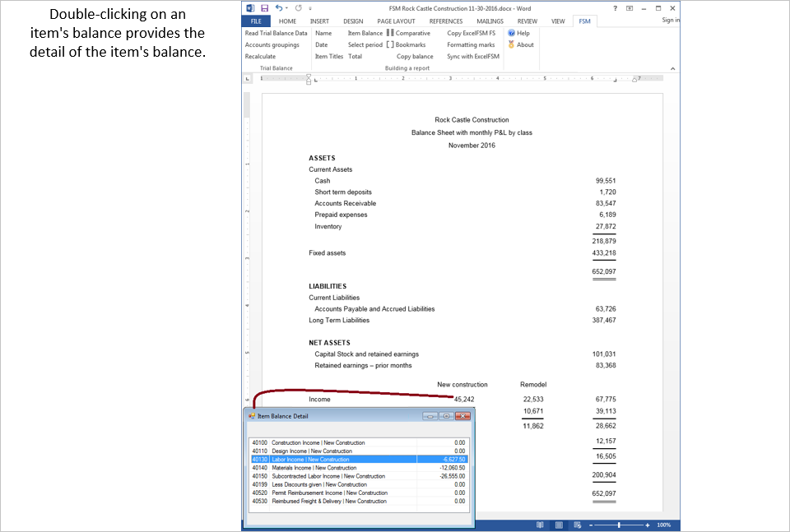Screen dimensions: 790x532
Task: Click the zoom slider handle
Action: coord(619,525)
